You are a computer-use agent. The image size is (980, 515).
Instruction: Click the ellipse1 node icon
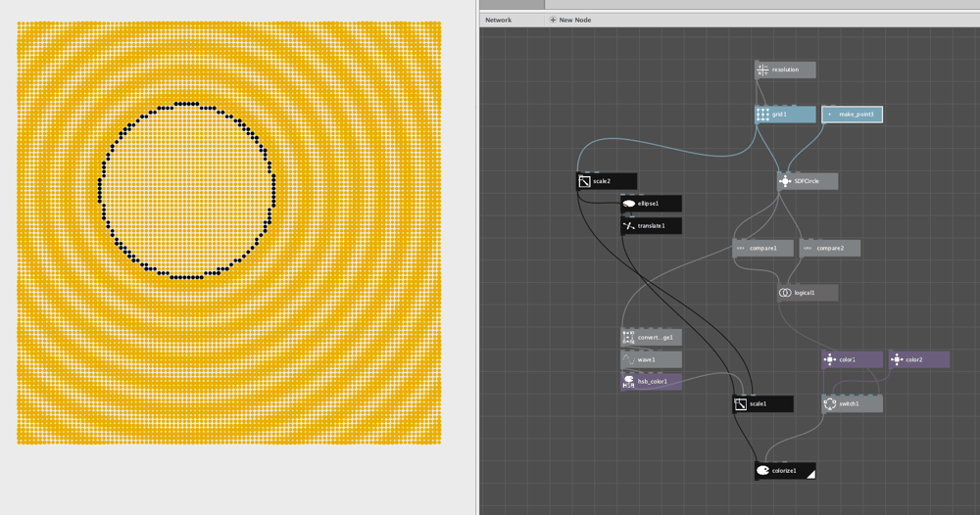tap(629, 204)
